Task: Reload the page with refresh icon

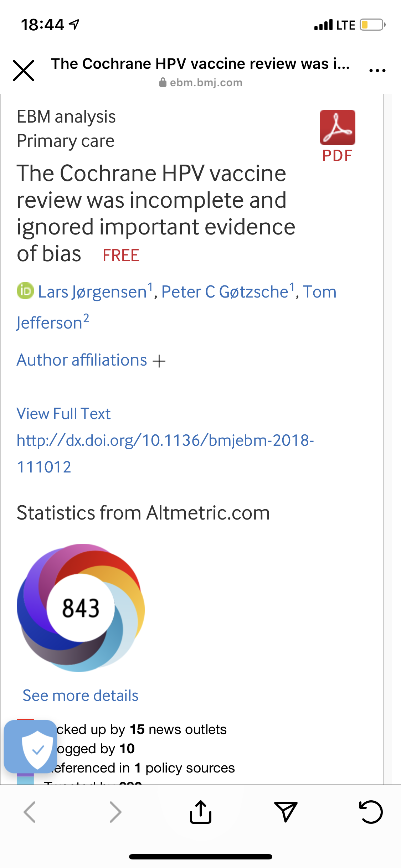Action: [371, 812]
